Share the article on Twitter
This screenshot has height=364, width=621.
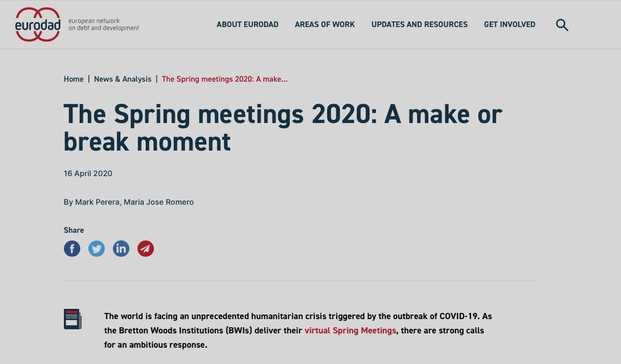pyautogui.click(x=97, y=249)
